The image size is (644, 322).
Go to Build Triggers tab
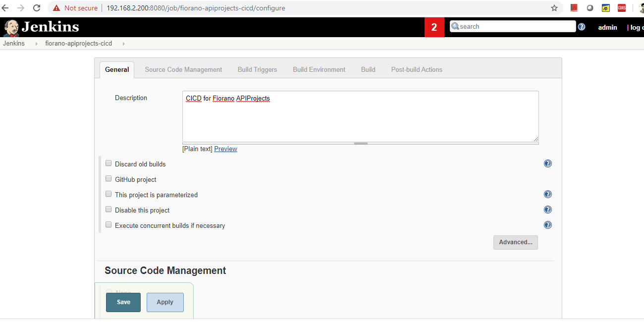[257, 69]
